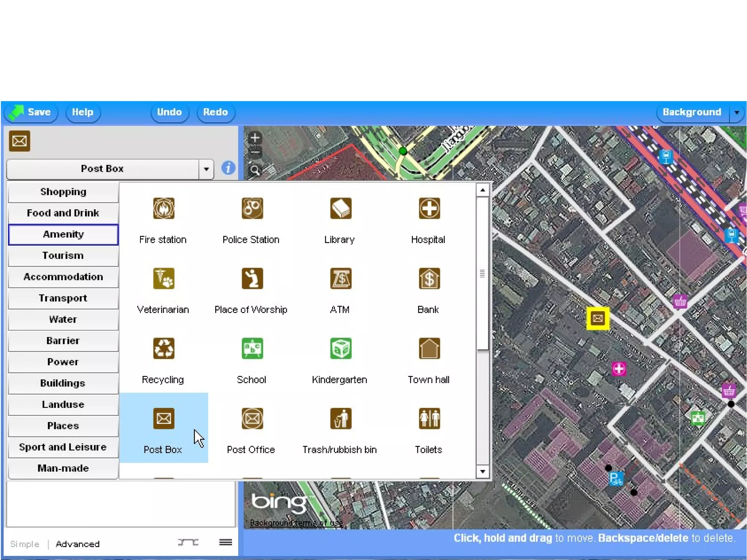Open the Accommodation category
The width and height of the screenshot is (747, 560).
click(x=63, y=277)
